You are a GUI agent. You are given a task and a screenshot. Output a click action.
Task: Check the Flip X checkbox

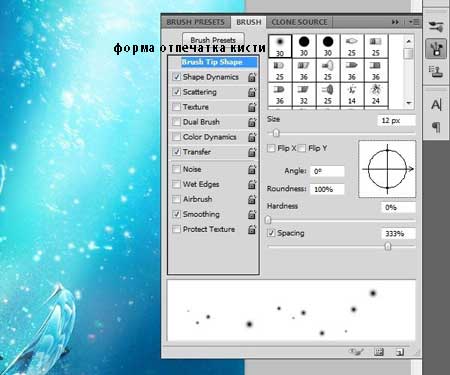[x=271, y=148]
